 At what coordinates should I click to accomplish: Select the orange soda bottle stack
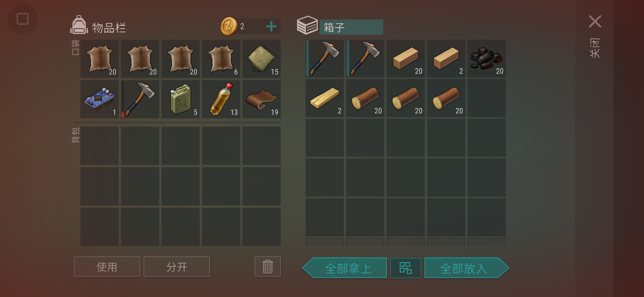[221, 99]
